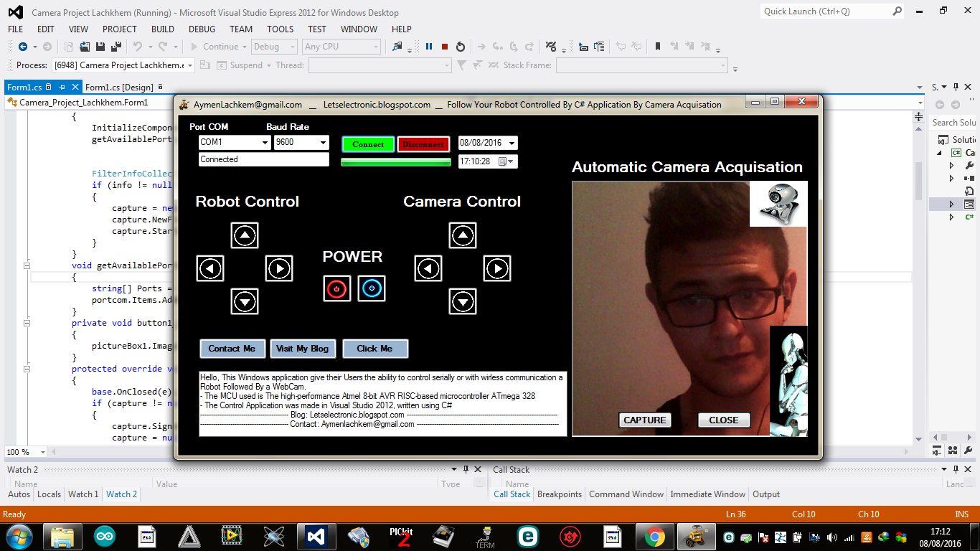Click the Break All pause icon

pos(428,46)
